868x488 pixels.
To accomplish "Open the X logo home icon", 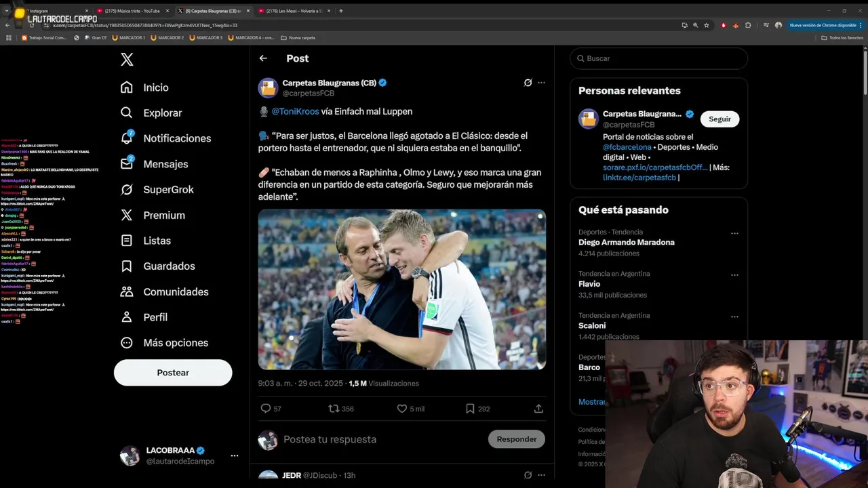I will coord(127,60).
